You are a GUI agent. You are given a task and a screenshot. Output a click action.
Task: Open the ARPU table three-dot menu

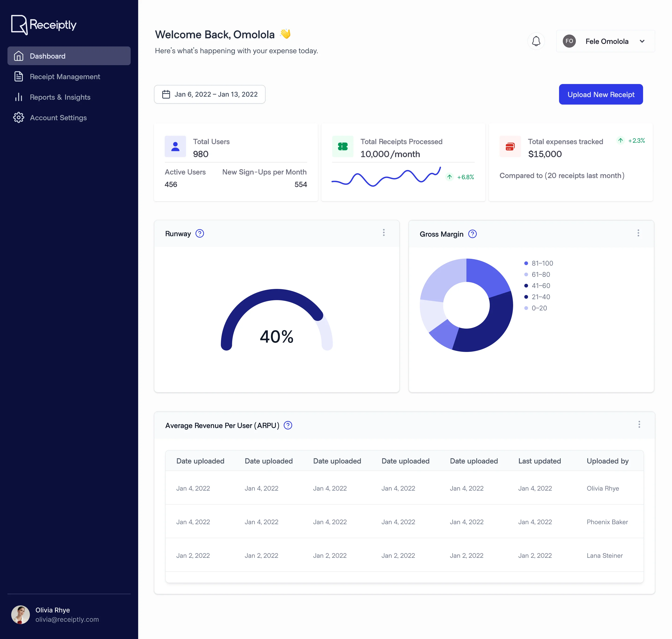(639, 425)
